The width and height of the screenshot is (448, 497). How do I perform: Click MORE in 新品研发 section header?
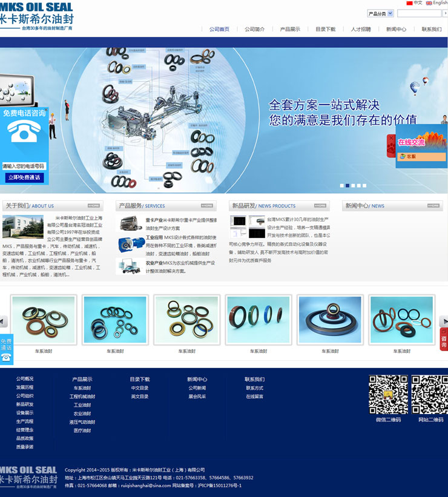coord(320,206)
